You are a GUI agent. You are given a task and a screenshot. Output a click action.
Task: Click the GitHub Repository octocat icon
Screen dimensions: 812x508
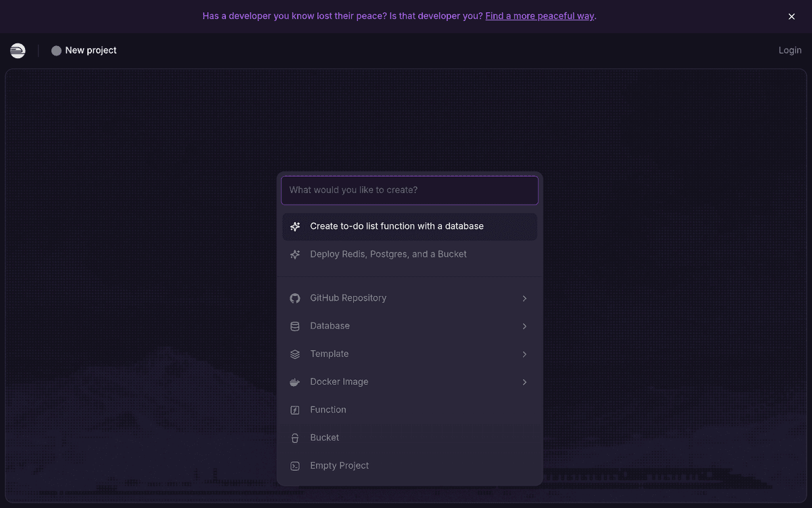coord(295,298)
